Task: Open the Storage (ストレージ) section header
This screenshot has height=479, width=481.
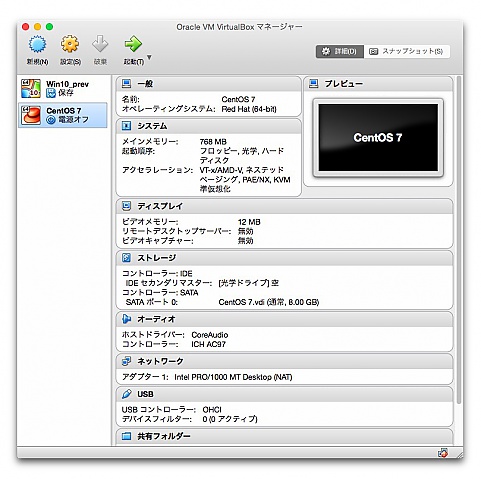Action: [284, 258]
